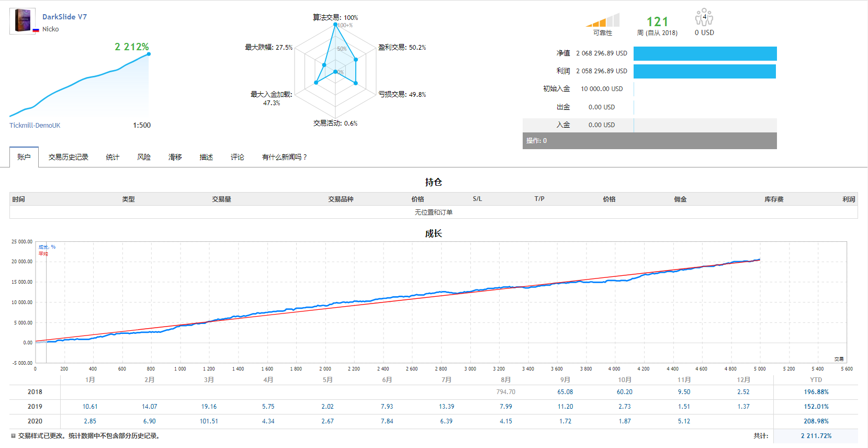This screenshot has height=448, width=868.
Task: Switch to the 交易历史记录 tab
Action: [x=69, y=157]
